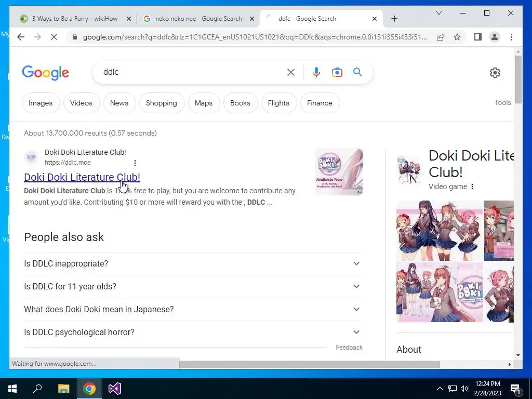
Task: Filter results by Videos
Action: (81, 103)
